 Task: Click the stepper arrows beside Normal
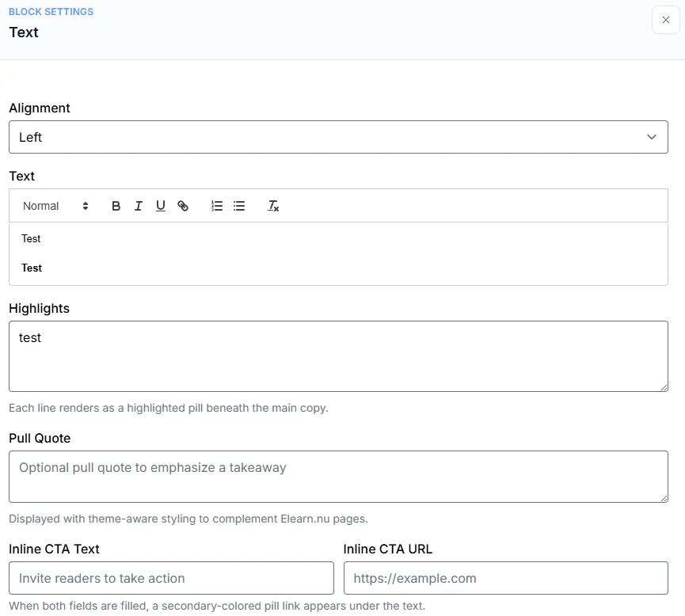(85, 206)
